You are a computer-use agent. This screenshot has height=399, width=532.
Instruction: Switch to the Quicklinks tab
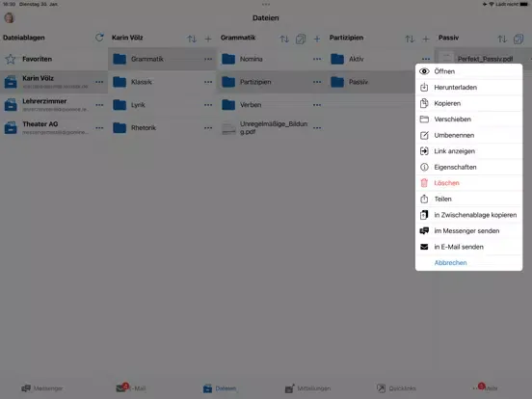(396, 388)
